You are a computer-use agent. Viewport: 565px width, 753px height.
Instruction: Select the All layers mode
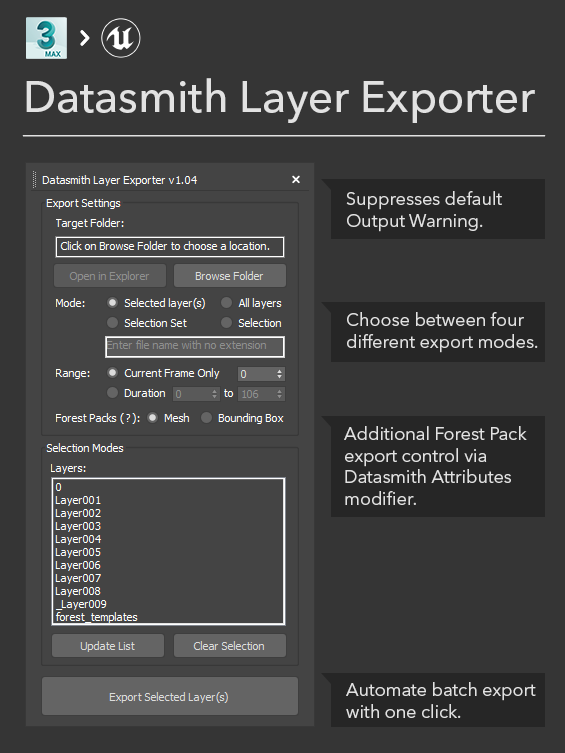point(227,303)
